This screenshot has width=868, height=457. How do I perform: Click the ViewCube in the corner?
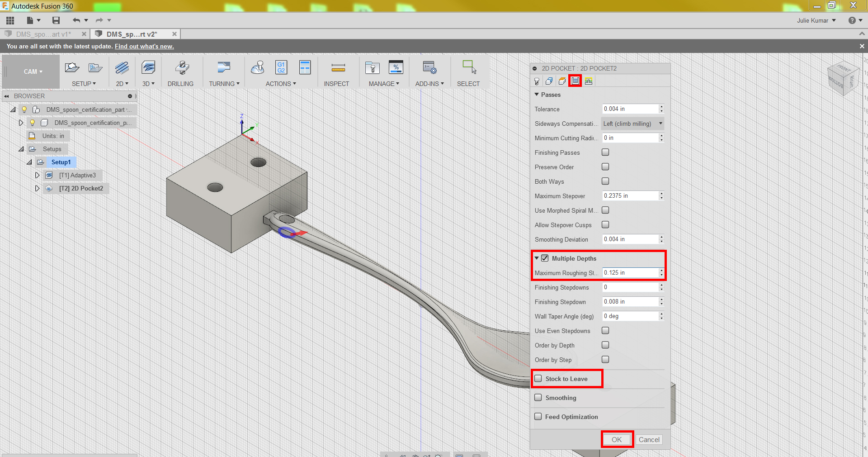843,79
